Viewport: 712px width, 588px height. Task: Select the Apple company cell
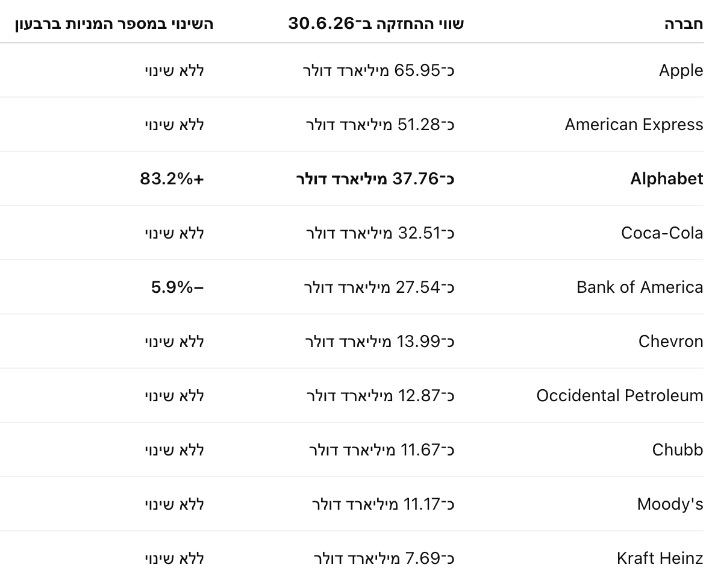click(x=681, y=70)
